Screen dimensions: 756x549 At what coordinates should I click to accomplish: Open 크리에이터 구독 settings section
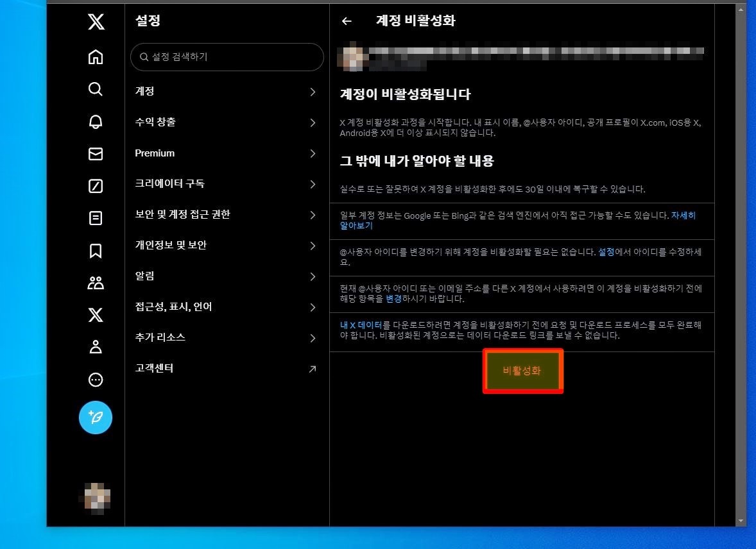click(227, 184)
